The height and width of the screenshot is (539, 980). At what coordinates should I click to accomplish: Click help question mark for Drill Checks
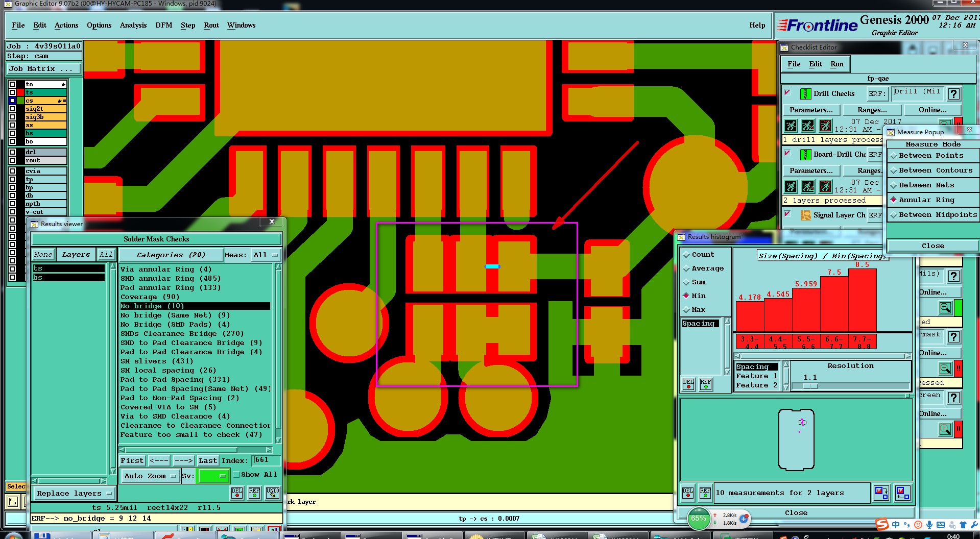point(953,94)
